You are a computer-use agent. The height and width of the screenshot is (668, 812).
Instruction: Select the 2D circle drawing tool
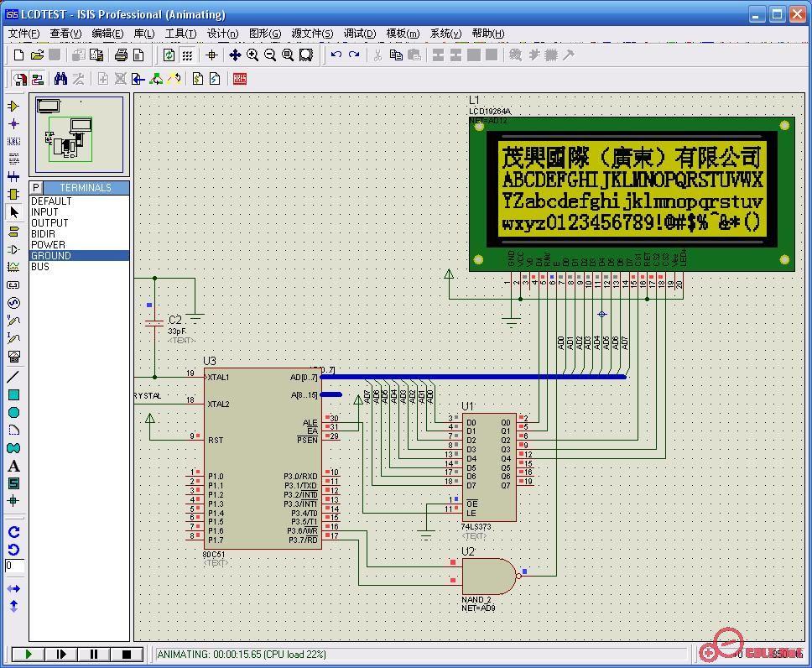(14, 413)
